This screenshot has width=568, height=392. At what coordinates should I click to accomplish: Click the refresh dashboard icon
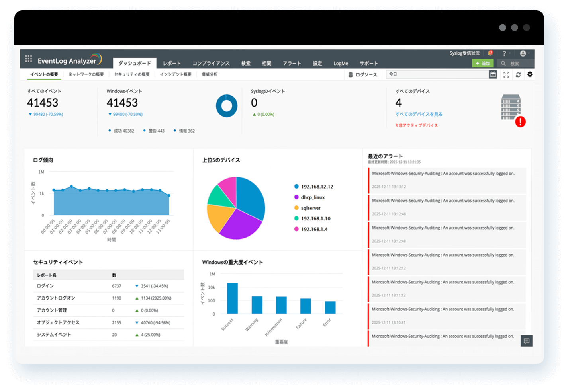[x=518, y=74]
